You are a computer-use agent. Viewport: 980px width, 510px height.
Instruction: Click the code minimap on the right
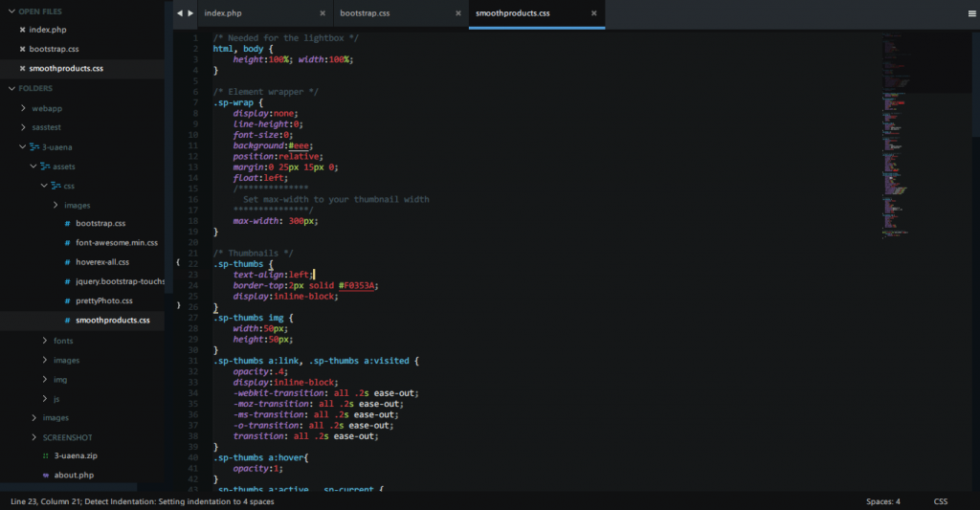click(895, 134)
